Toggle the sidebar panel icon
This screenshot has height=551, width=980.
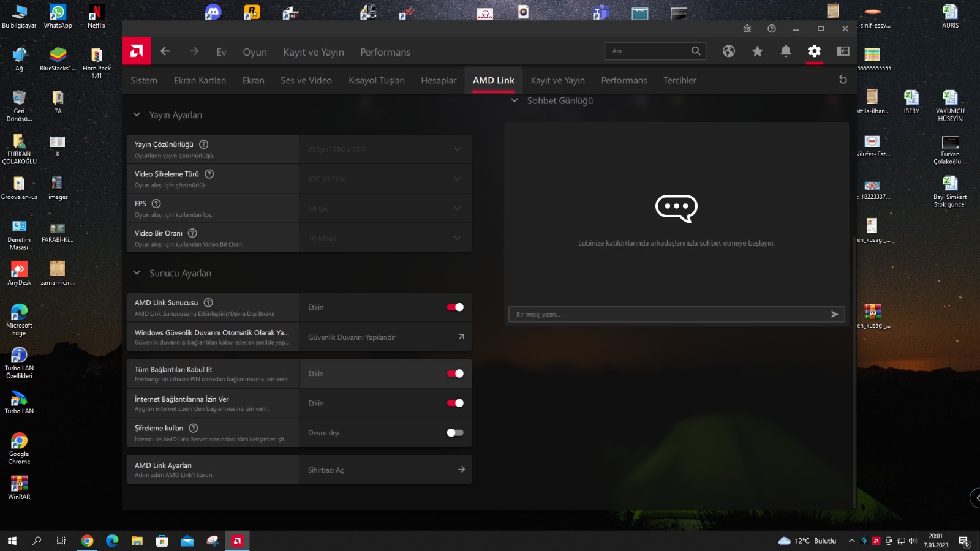pos(843,51)
